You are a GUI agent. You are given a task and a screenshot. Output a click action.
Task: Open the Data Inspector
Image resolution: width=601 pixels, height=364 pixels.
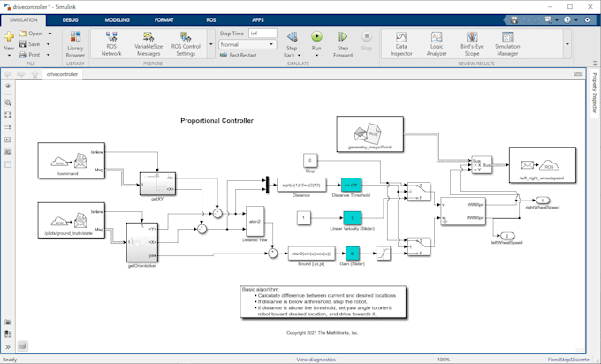[x=401, y=43]
